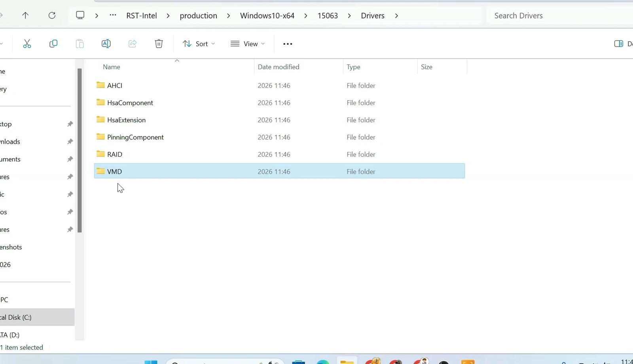Open Screenshots folder in sidebar
The width and height of the screenshot is (633, 364).
11,247
